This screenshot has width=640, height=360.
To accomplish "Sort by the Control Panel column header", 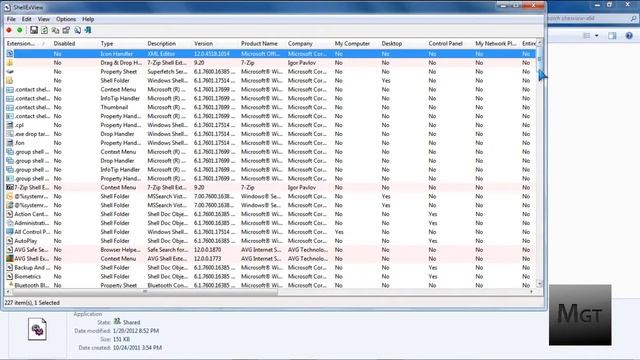I will [x=449, y=43].
